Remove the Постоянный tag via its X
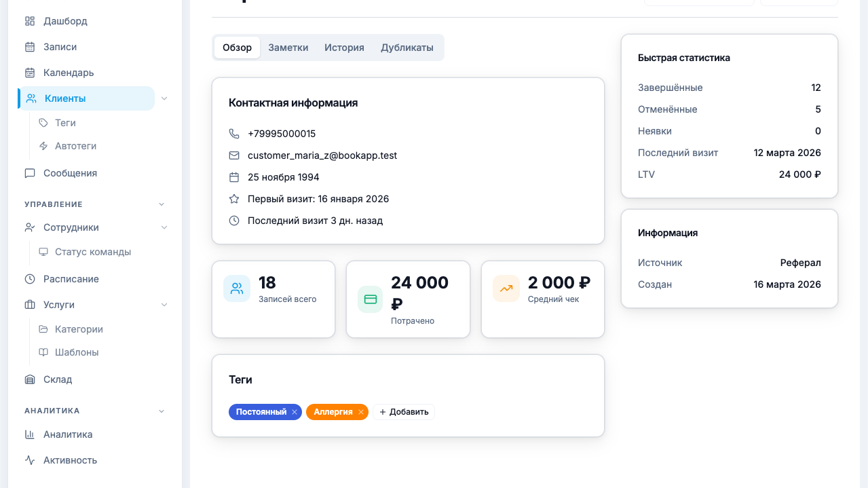 coord(294,412)
